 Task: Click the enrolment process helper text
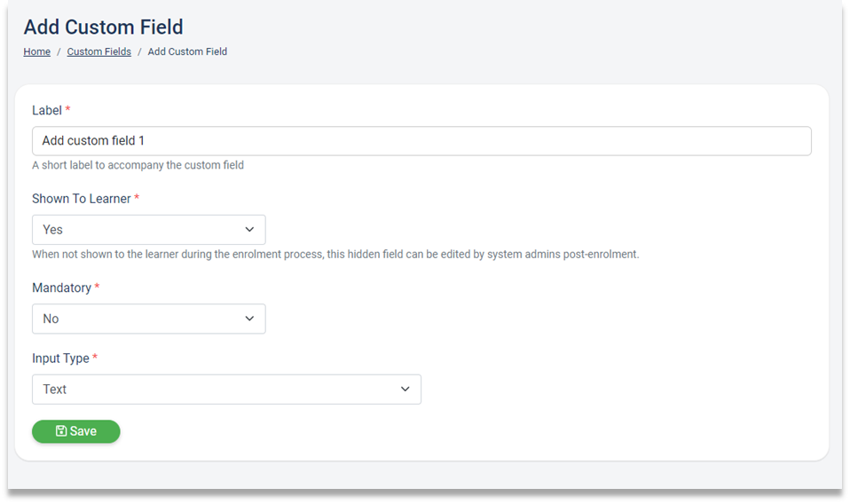click(x=335, y=254)
